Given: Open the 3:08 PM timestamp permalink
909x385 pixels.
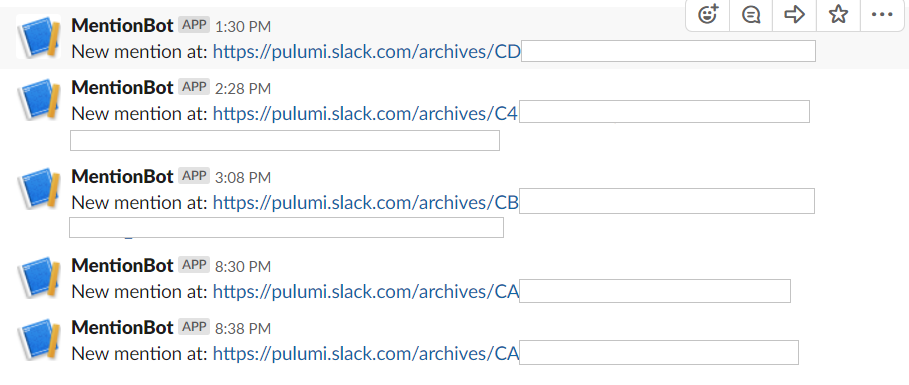Looking at the screenshot, I should [x=243, y=177].
